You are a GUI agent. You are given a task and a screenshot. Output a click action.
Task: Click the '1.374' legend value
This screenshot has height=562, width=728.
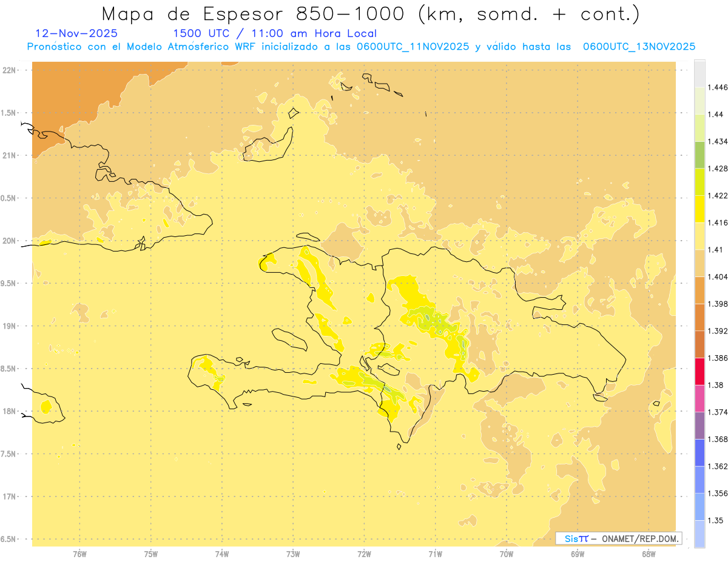pos(718,412)
